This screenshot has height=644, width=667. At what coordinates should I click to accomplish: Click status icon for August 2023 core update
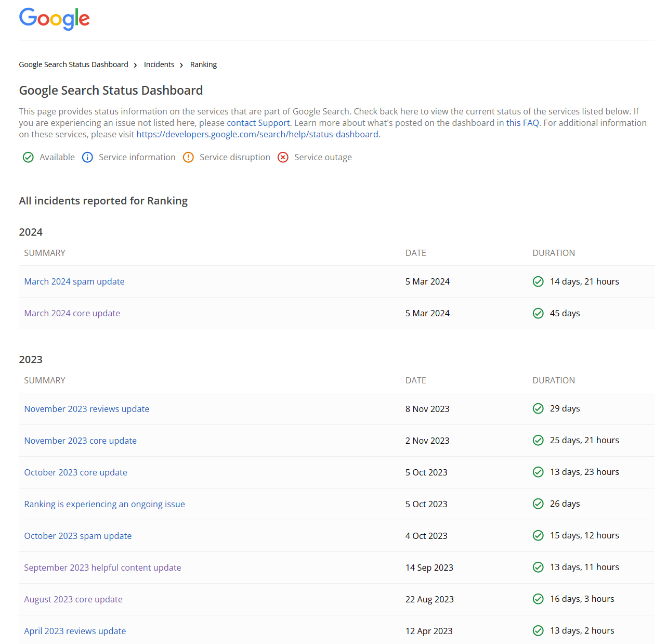point(538,599)
